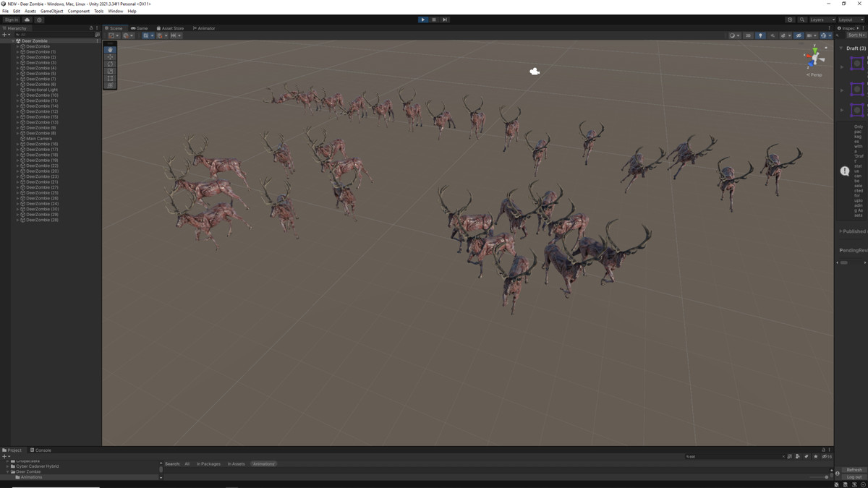The image size is (868, 488).
Task: Click the global search magnifier icon
Action: click(x=802, y=20)
